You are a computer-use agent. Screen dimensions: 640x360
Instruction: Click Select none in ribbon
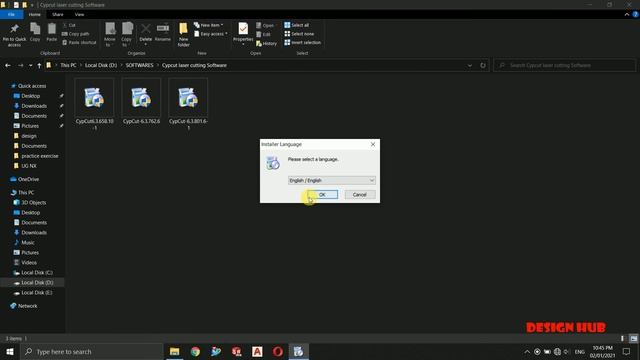tap(299, 34)
